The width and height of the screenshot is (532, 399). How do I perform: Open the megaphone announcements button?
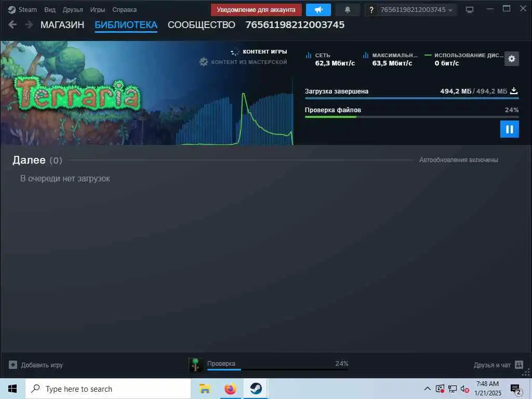(318, 9)
